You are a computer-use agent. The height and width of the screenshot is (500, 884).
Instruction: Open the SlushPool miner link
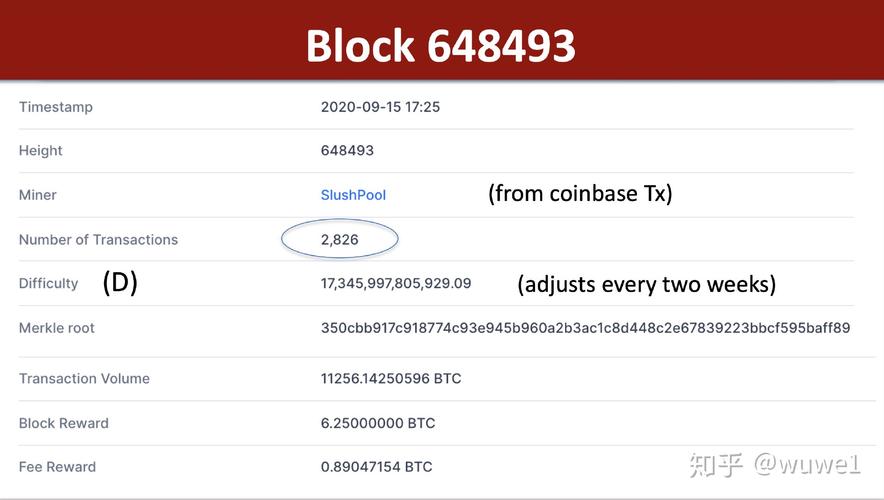353,195
